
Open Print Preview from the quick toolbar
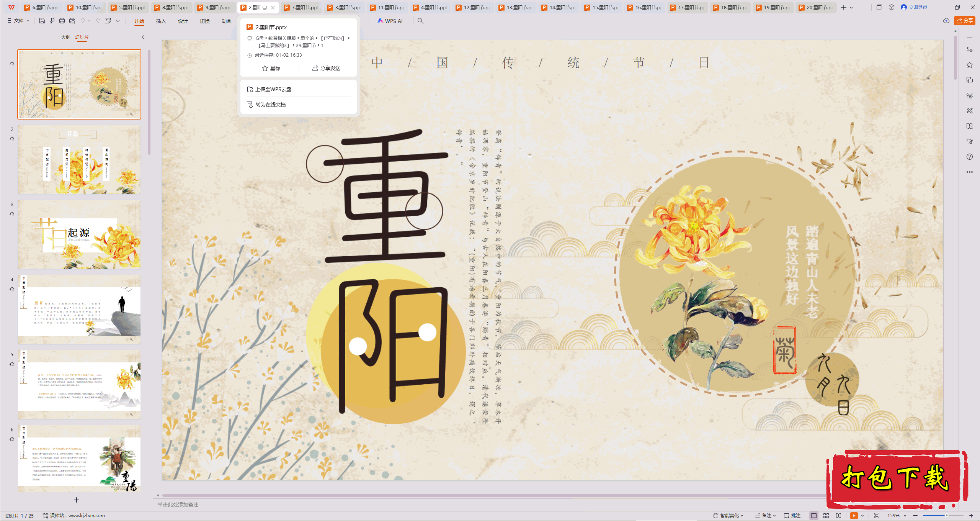tap(72, 21)
